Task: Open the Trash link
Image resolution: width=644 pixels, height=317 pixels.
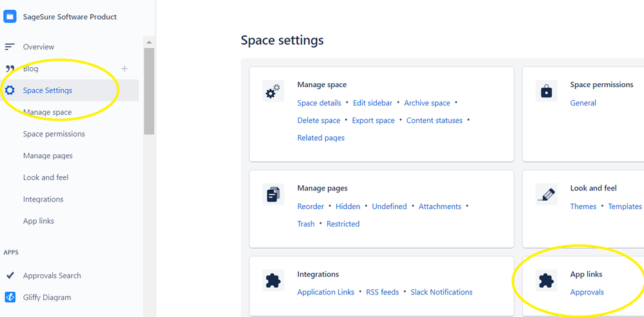Action: [306, 223]
